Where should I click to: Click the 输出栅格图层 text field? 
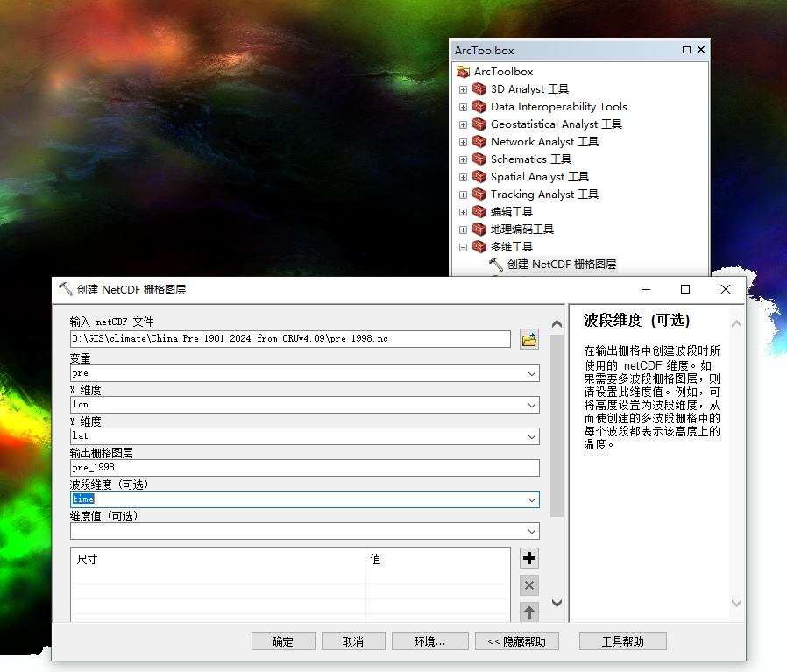tap(304, 468)
